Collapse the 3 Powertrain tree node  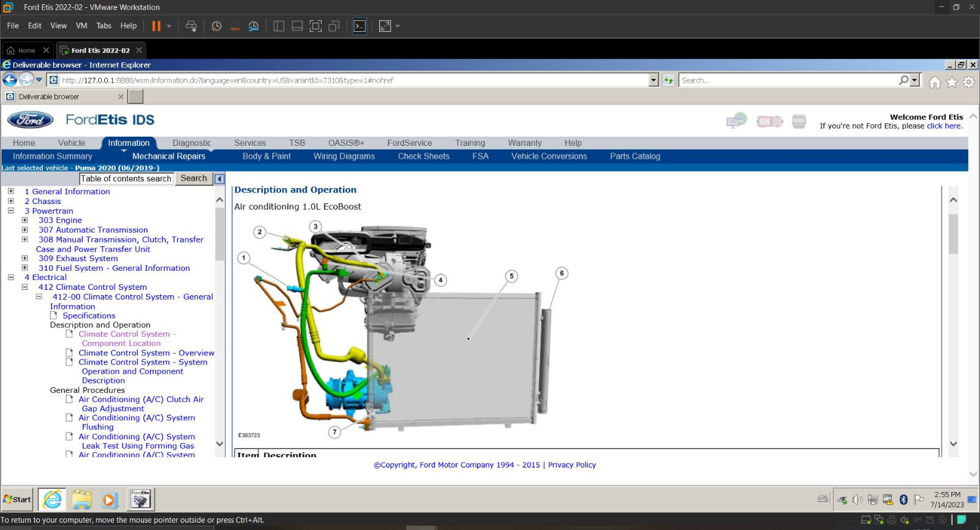click(x=11, y=210)
